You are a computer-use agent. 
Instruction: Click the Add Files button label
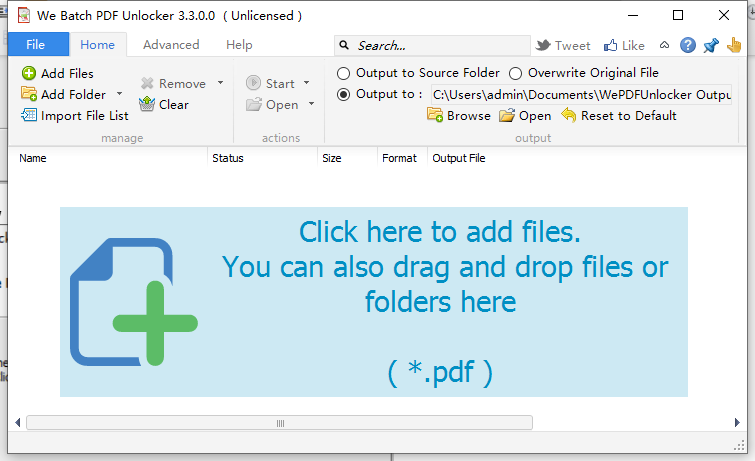tap(67, 73)
